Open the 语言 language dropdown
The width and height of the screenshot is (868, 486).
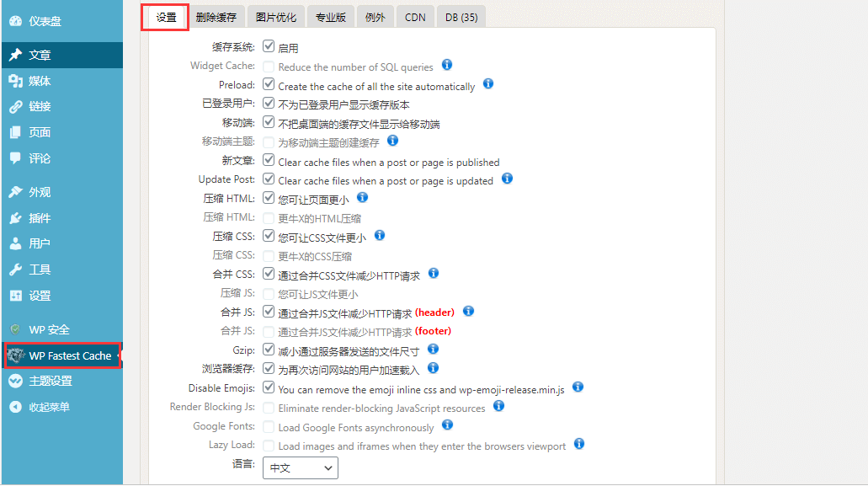(301, 467)
